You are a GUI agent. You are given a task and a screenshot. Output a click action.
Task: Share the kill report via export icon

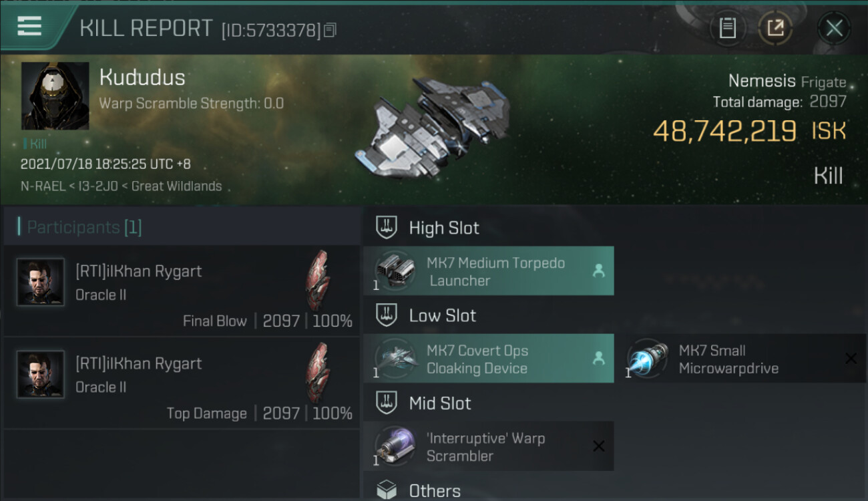pos(775,28)
